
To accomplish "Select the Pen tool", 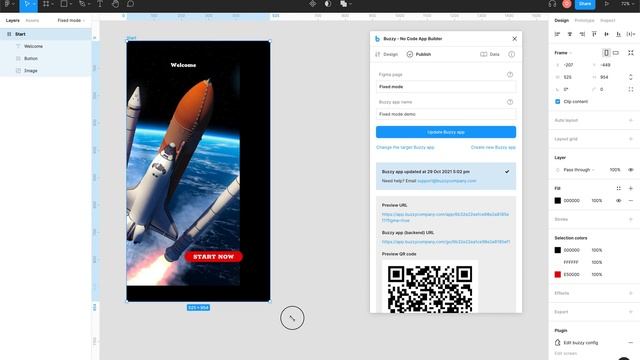I will [x=82, y=4].
